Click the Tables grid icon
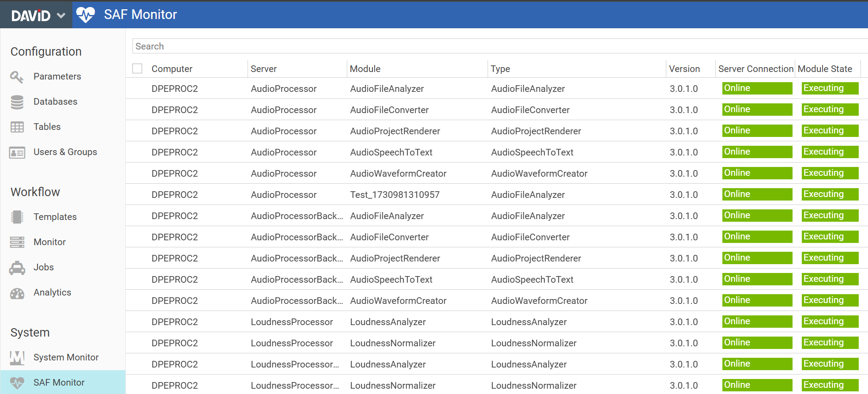Screen dimensions: 868x394 [17, 127]
